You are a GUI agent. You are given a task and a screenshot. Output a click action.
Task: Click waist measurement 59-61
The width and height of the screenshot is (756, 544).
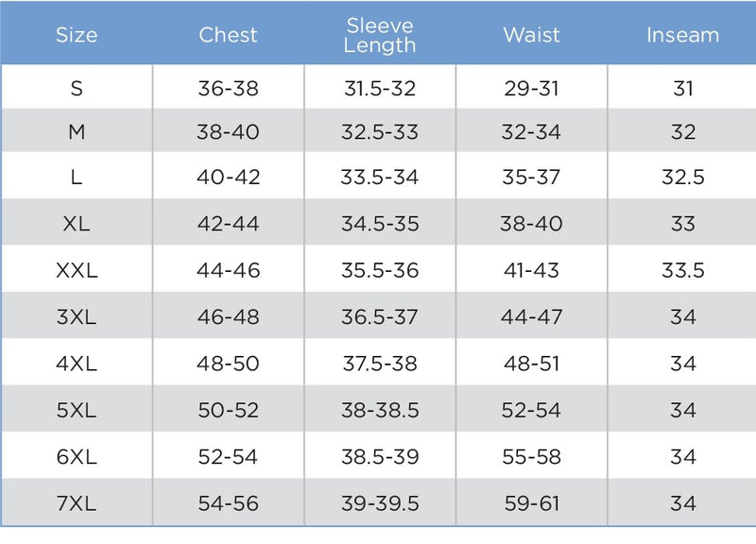[531, 503]
